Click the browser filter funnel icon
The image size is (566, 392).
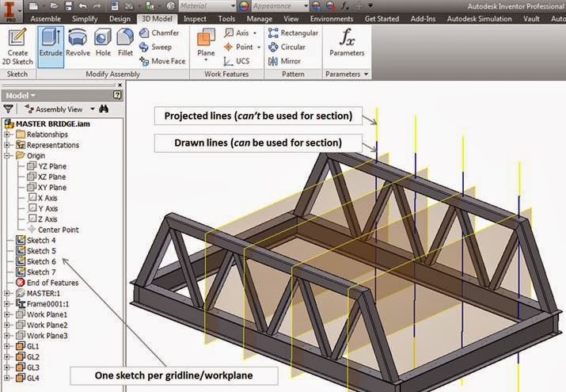8,108
